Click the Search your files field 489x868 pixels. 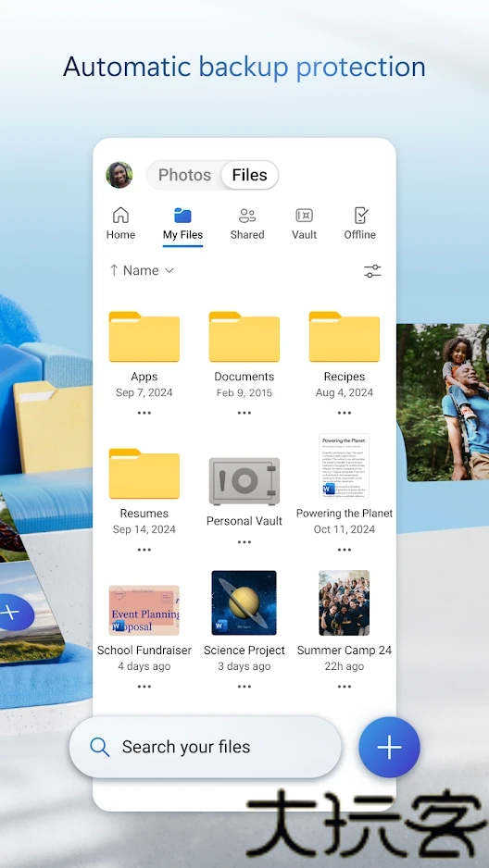coord(206,747)
